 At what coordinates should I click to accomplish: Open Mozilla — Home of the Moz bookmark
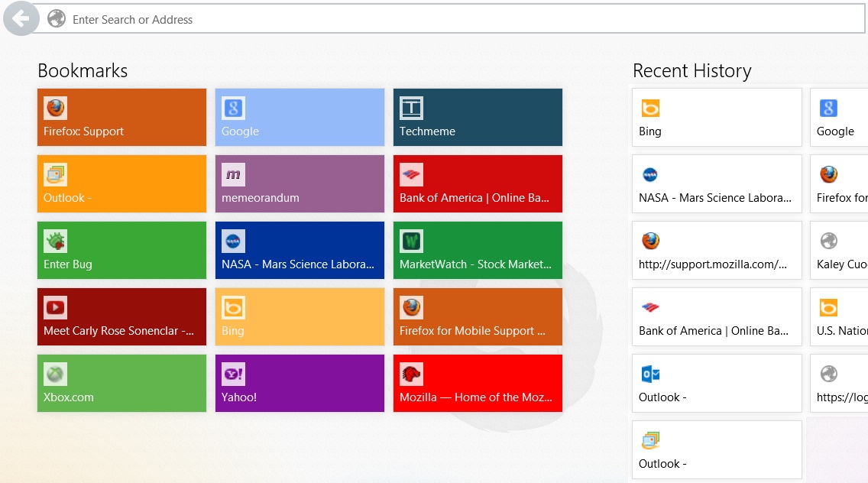[x=478, y=383]
